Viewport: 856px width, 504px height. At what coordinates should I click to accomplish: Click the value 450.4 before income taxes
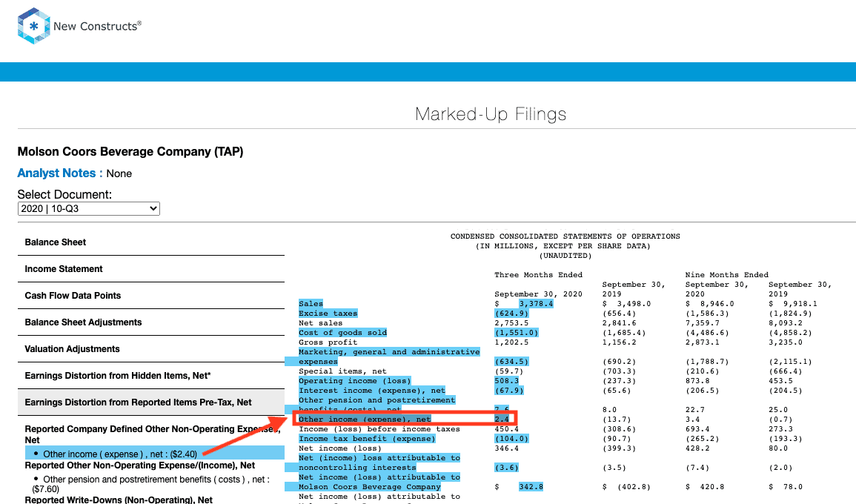507,429
